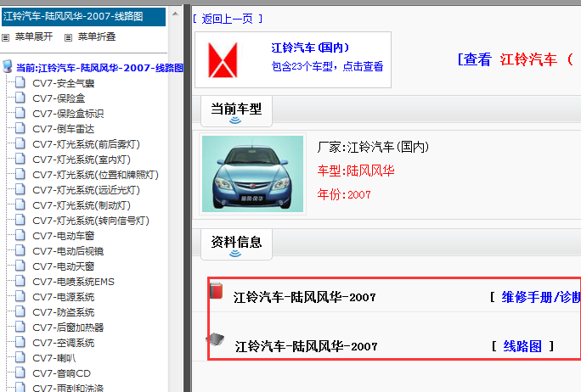The image size is (581, 392).
Task: Click the left panel scrollbar up arrow
Action: (175, 14)
